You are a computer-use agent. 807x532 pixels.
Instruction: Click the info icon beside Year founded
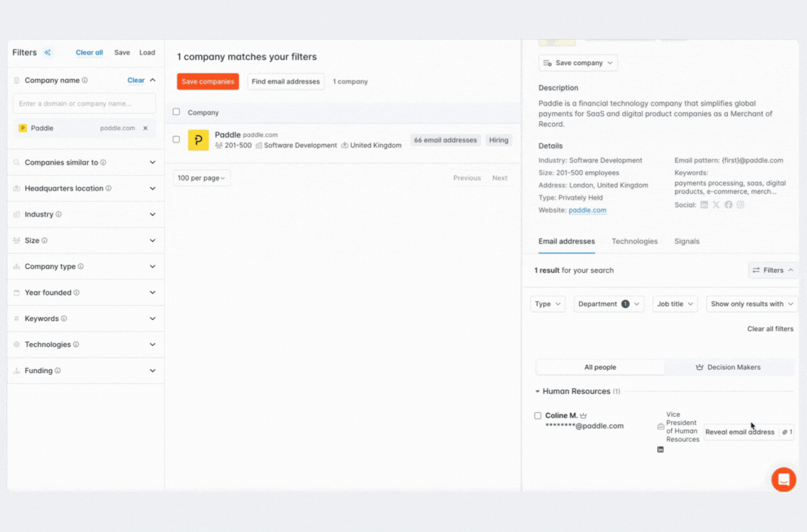pyautogui.click(x=77, y=293)
